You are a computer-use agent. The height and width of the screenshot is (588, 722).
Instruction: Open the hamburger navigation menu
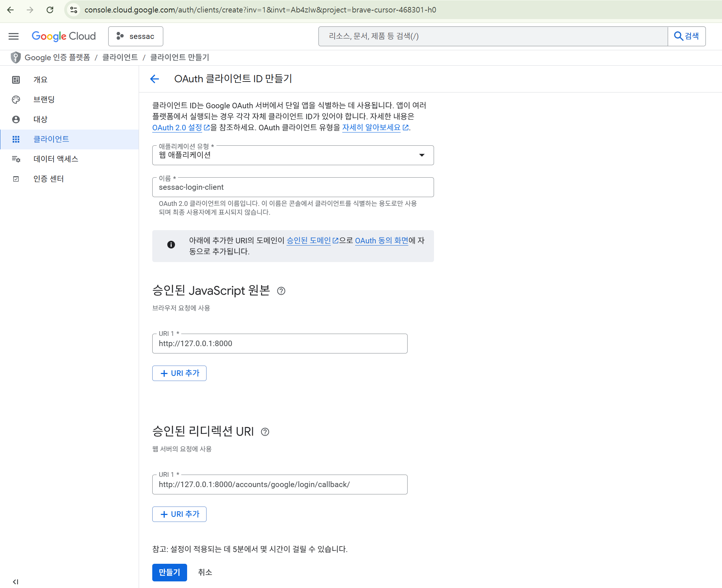click(x=14, y=36)
